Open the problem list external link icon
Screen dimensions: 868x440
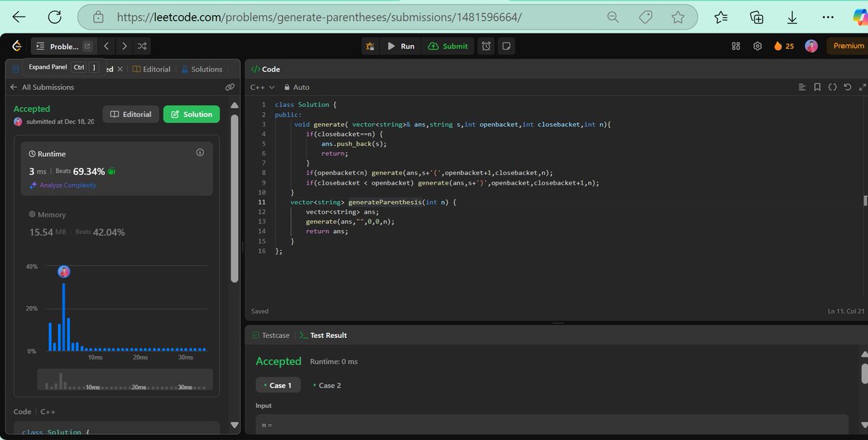click(88, 46)
